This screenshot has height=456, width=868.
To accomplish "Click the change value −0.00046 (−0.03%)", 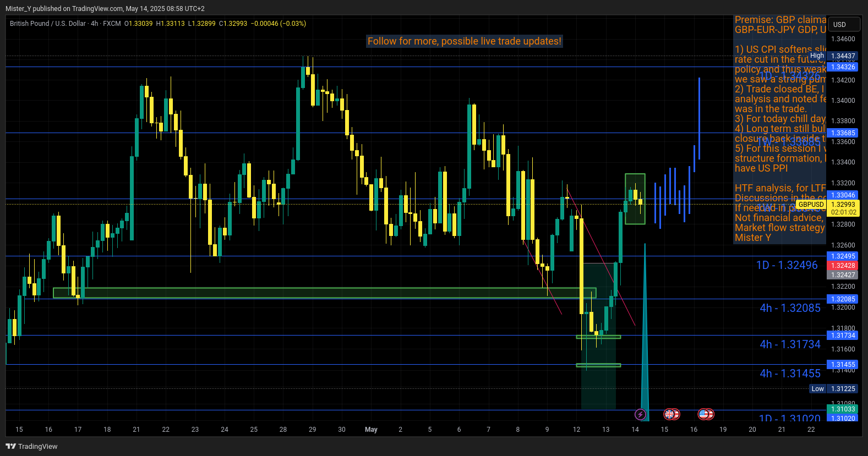I will pos(279,24).
